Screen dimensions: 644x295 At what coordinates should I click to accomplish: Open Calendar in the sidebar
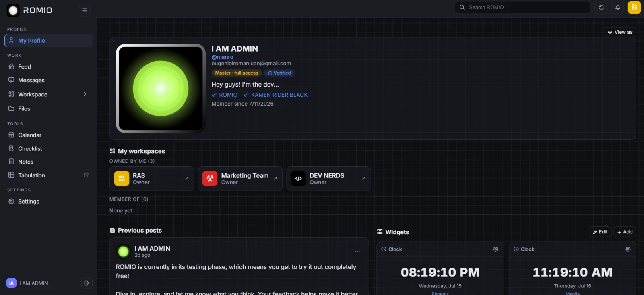pos(49,135)
